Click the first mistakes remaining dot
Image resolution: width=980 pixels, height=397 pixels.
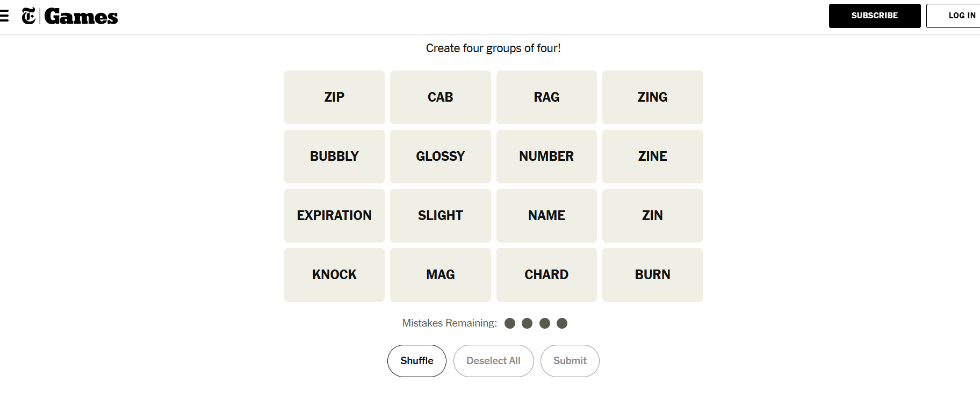[510, 323]
